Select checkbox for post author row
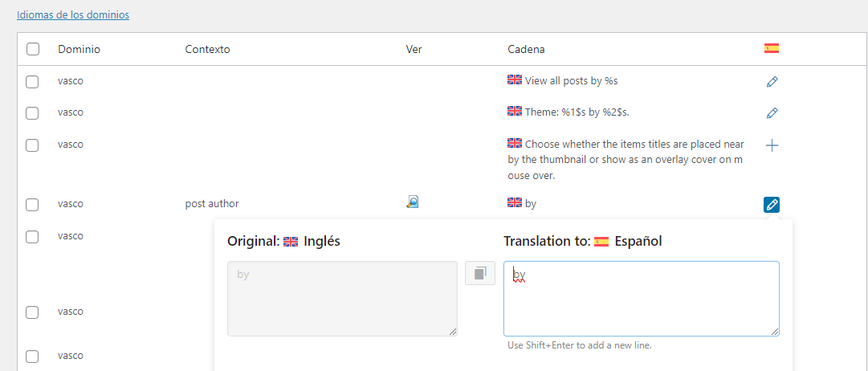Screen dimensions: 868x371 coord(32,204)
